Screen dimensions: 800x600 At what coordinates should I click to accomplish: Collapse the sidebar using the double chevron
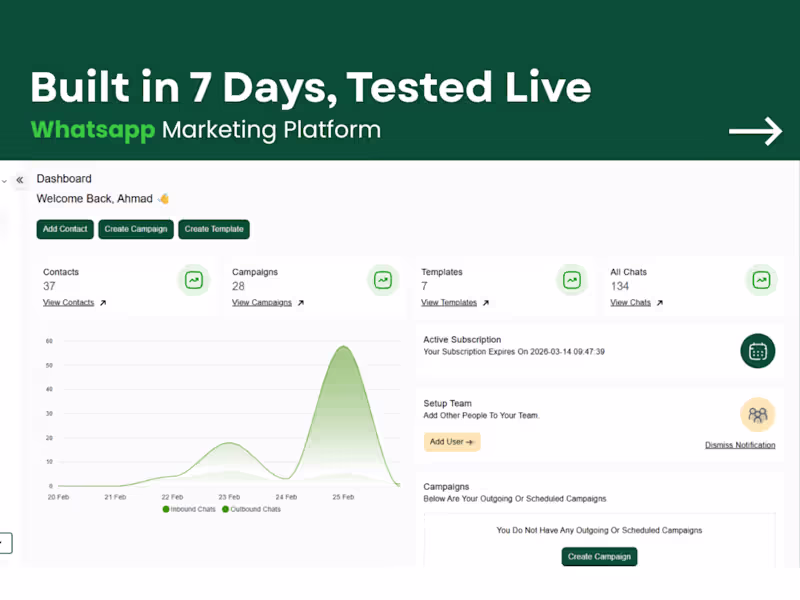pos(20,178)
